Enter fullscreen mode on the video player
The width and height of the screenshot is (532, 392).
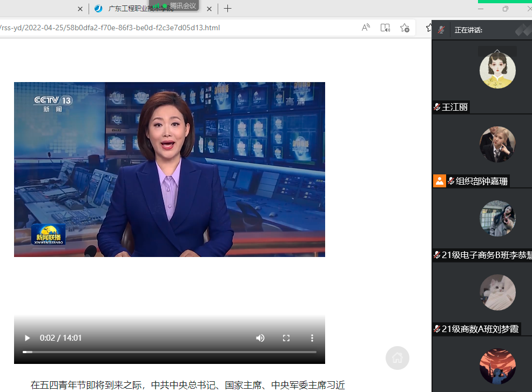click(x=286, y=338)
